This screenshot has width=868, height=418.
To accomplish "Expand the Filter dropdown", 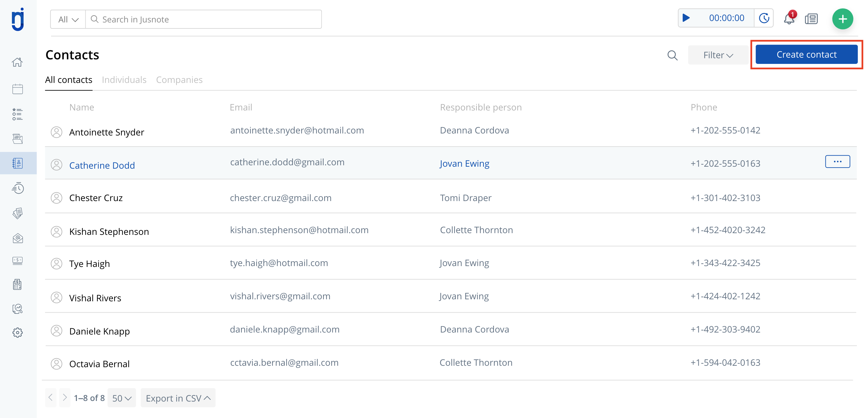I will pos(718,55).
